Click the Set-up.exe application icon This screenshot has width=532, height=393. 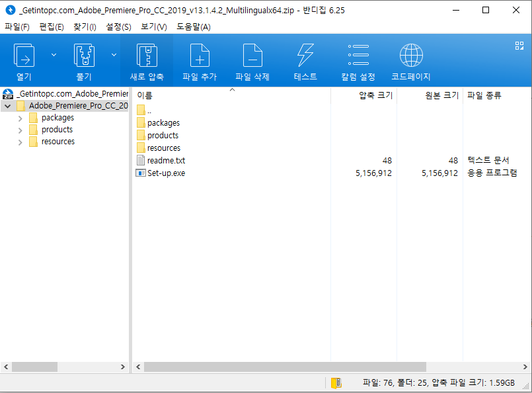[141, 173]
